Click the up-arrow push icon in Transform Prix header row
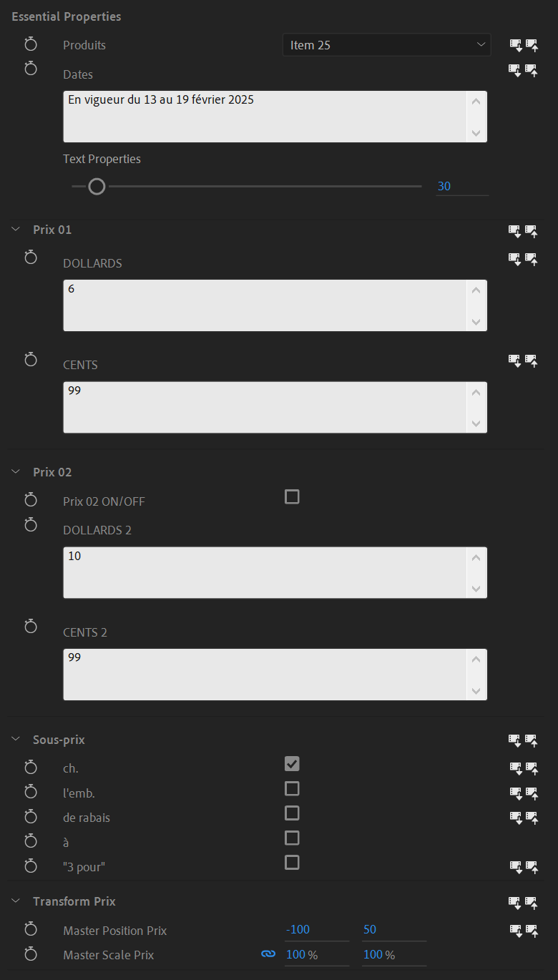558x980 pixels. click(x=531, y=903)
